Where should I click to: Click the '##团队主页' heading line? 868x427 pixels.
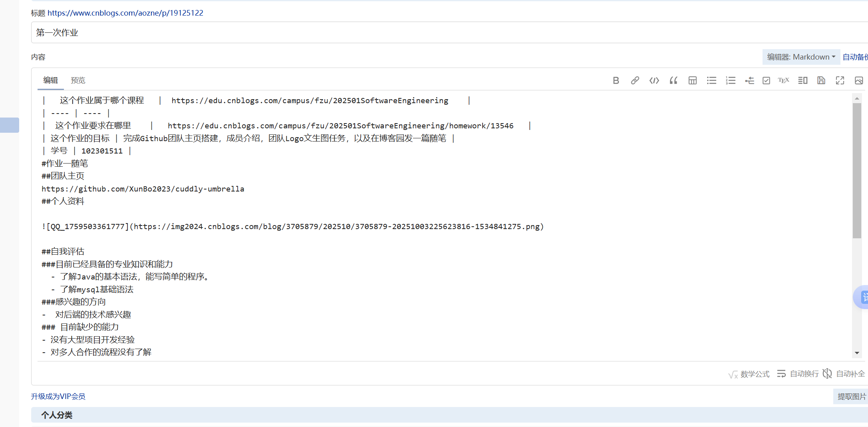click(x=63, y=176)
